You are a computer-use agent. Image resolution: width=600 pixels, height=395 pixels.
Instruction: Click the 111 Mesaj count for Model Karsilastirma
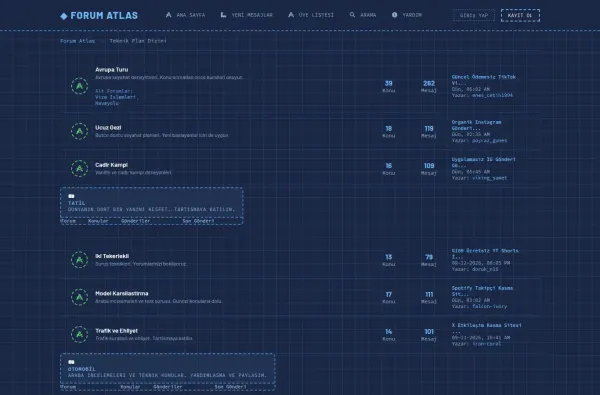pos(429,294)
